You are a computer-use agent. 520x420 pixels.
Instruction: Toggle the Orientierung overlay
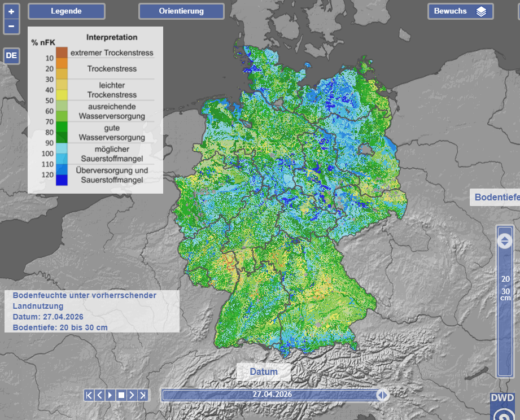181,11
